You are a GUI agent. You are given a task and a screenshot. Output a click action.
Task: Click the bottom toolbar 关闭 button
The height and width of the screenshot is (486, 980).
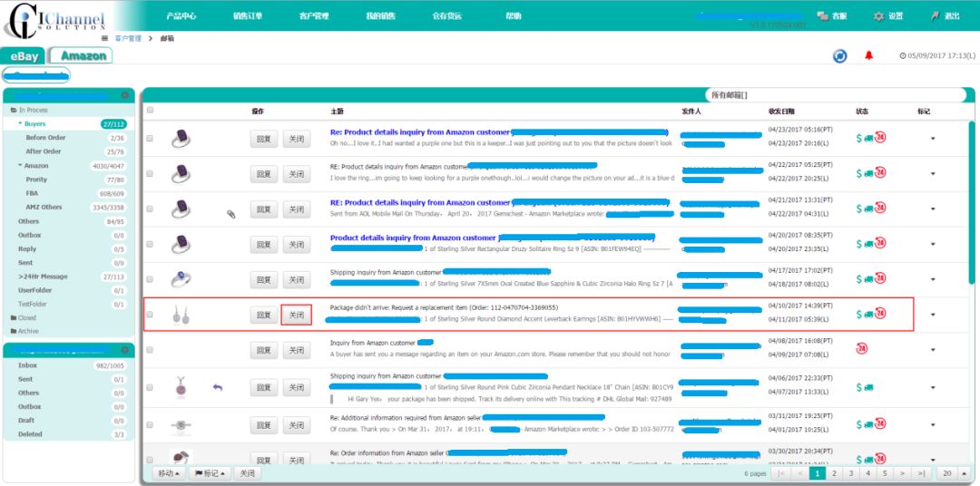click(248, 473)
